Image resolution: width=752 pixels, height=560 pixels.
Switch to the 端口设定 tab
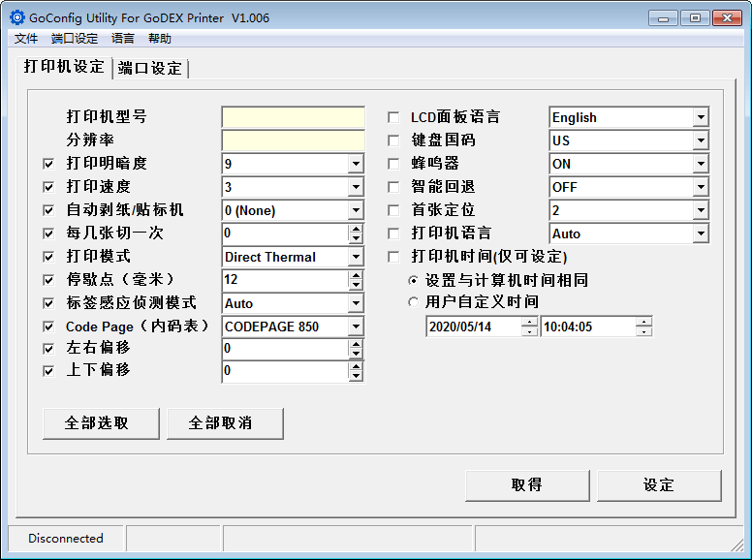[x=149, y=68]
